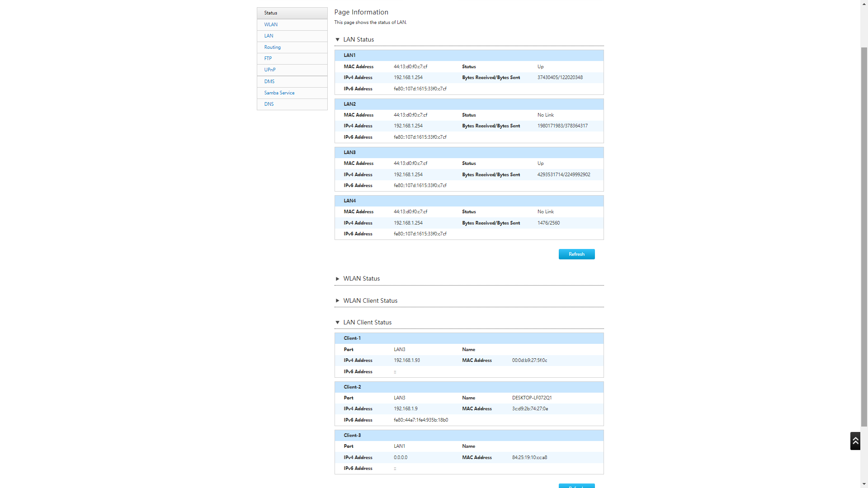Expand the WLAN Client Status section
Screen dimensions: 868x488
click(337, 301)
